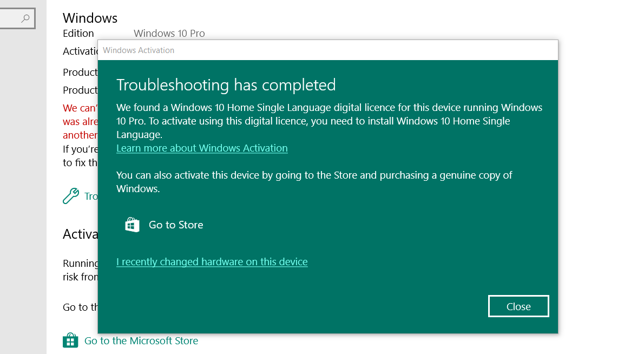644x354 pixels.
Task: Click the Troubleshooting has completed heading
Action: (226, 85)
